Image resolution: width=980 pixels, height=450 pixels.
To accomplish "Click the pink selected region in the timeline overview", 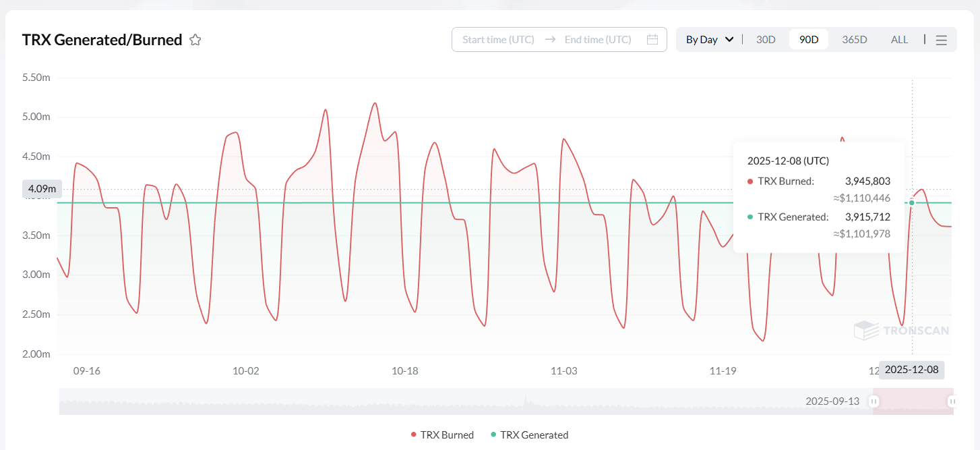I will point(913,401).
